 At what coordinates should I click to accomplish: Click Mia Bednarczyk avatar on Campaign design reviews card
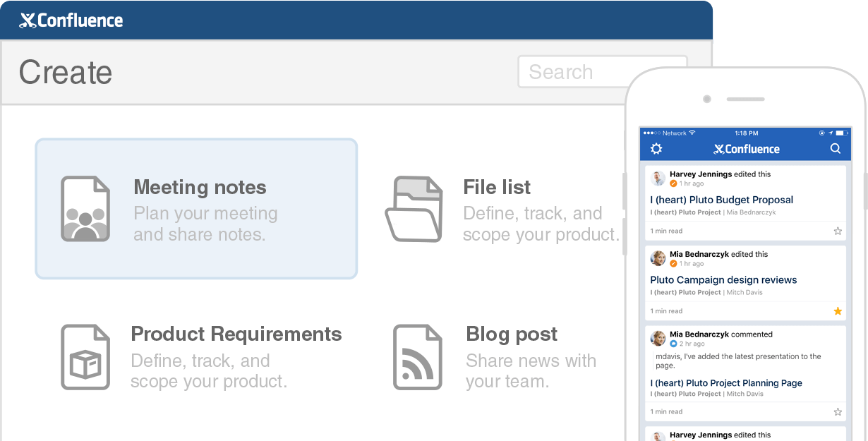tap(658, 258)
